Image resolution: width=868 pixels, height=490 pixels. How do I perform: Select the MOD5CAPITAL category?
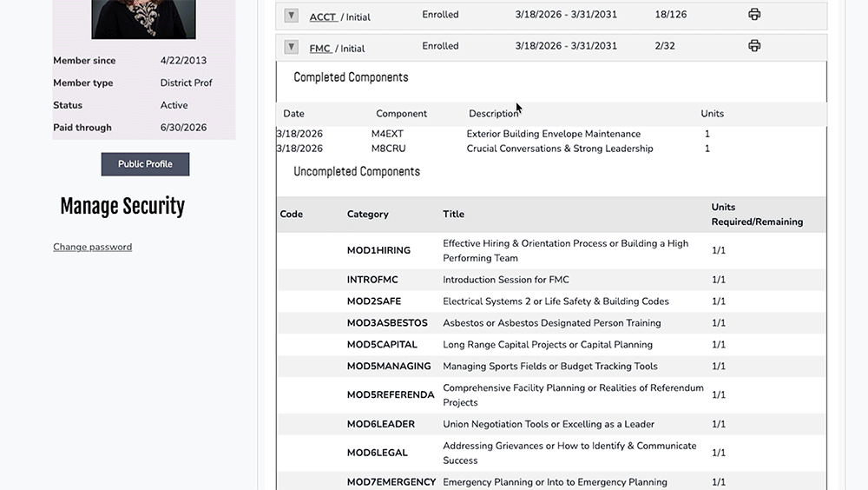tap(382, 345)
